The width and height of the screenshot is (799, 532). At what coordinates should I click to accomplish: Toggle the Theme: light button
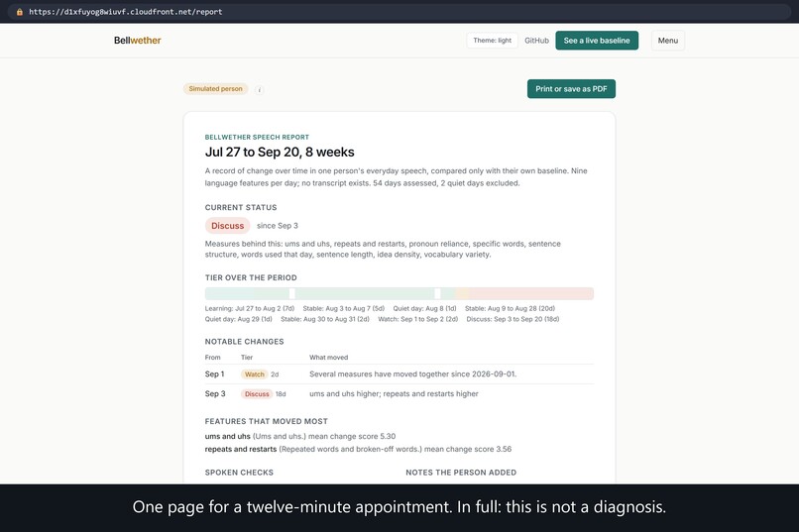tap(492, 41)
